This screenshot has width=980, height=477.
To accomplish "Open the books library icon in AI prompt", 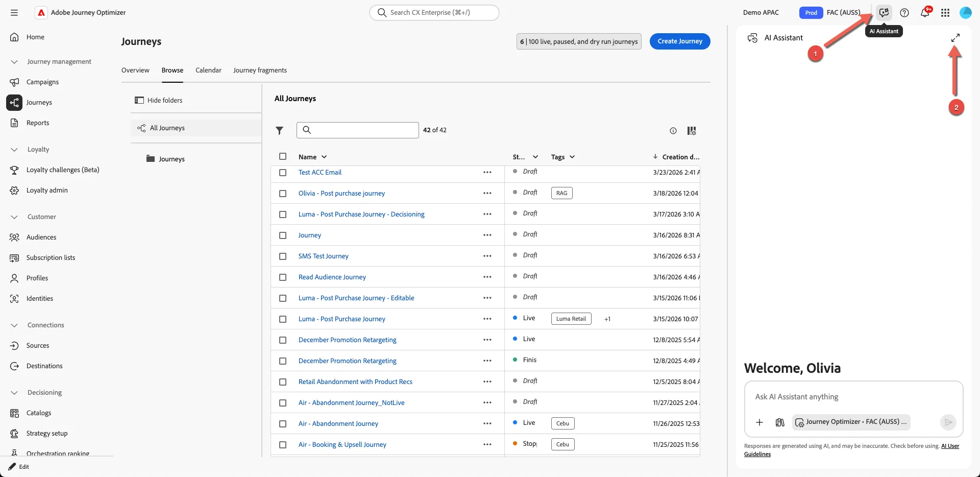I will (780, 422).
